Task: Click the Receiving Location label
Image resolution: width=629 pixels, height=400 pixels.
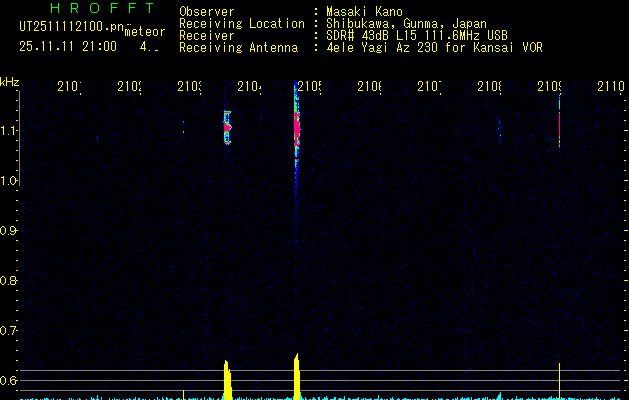Action: (x=242, y=24)
